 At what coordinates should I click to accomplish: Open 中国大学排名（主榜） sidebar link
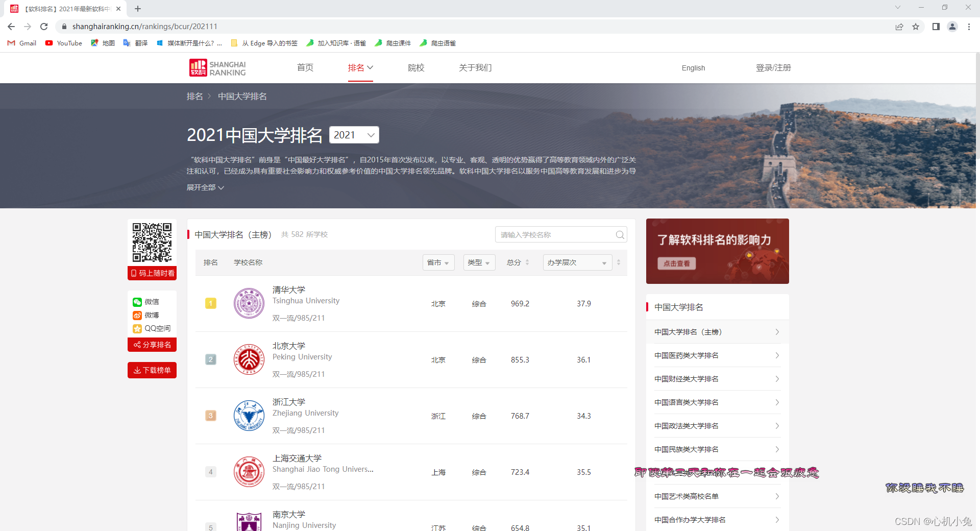coord(717,332)
